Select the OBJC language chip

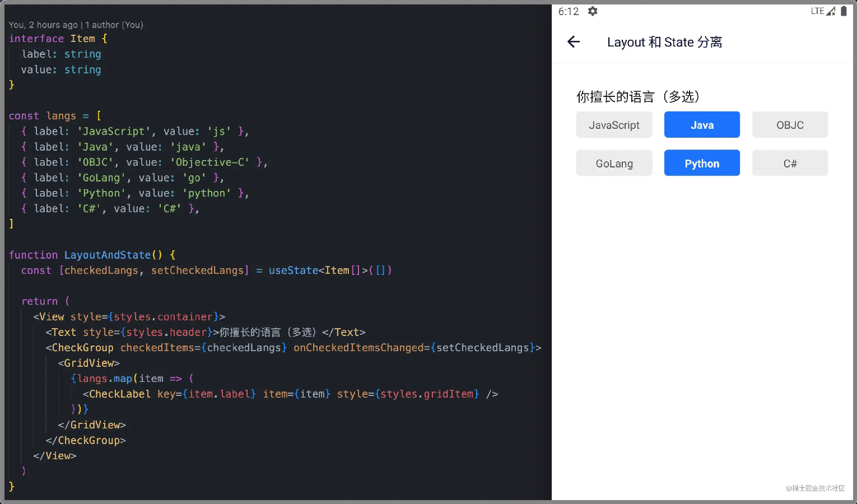pyautogui.click(x=790, y=125)
